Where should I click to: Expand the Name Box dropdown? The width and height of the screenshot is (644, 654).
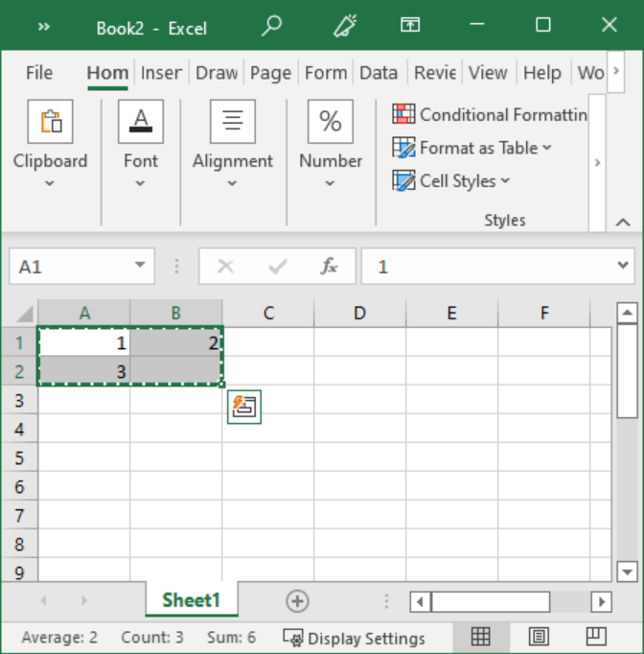(x=140, y=267)
